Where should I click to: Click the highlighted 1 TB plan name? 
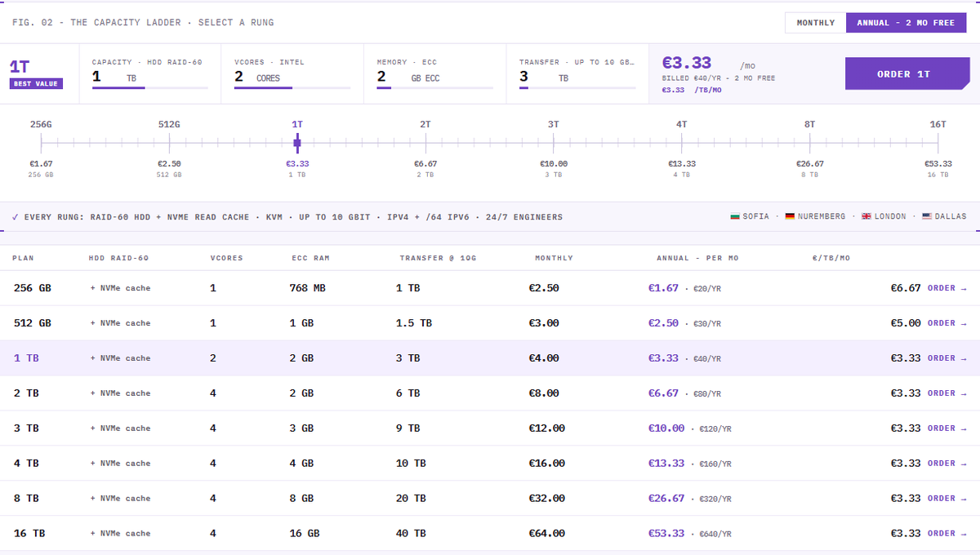(x=26, y=358)
